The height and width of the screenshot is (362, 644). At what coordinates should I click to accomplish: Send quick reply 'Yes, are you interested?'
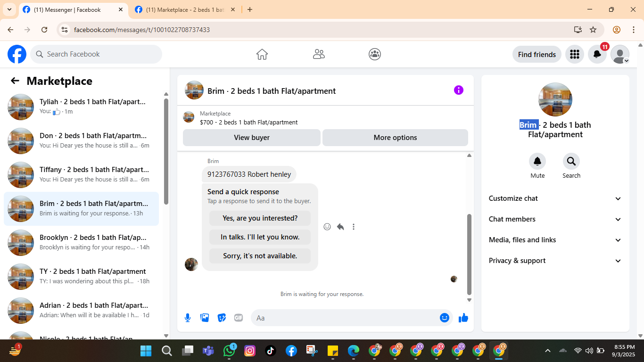click(260, 218)
